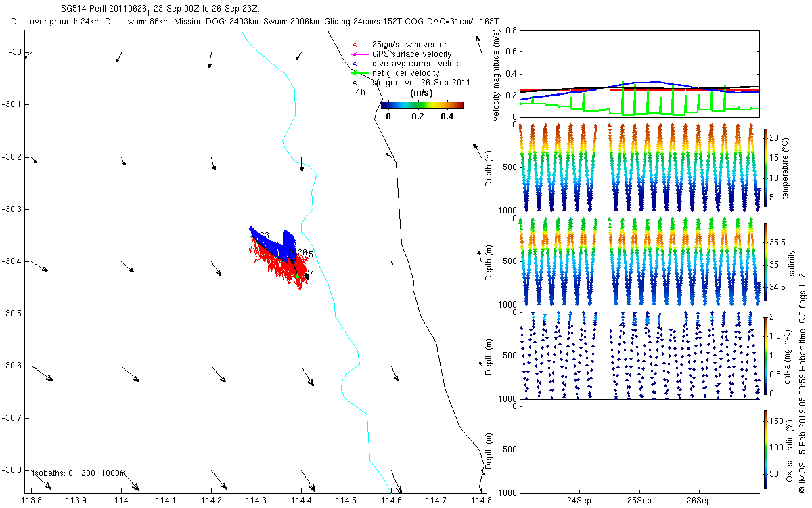Click the day '27' marker on the glider track
This screenshot has width=812, height=508.
pyautogui.click(x=309, y=273)
